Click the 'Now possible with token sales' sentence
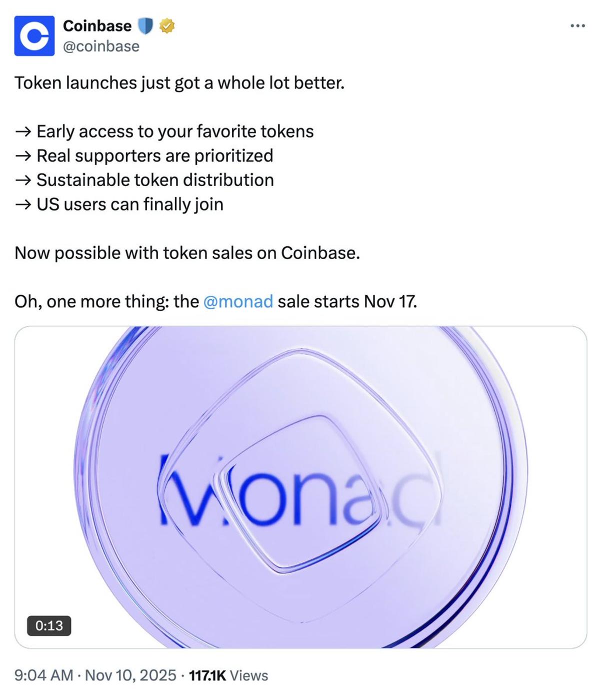This screenshot has height=700, width=600. [x=188, y=252]
